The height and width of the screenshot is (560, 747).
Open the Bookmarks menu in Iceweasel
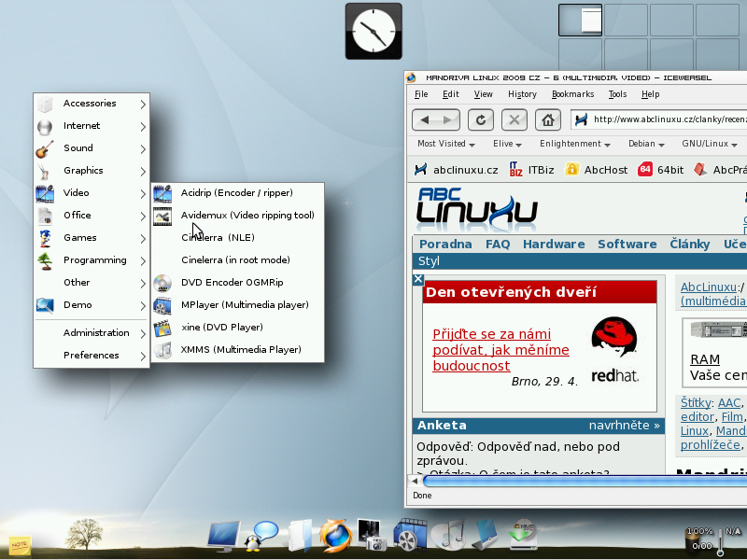coord(572,94)
